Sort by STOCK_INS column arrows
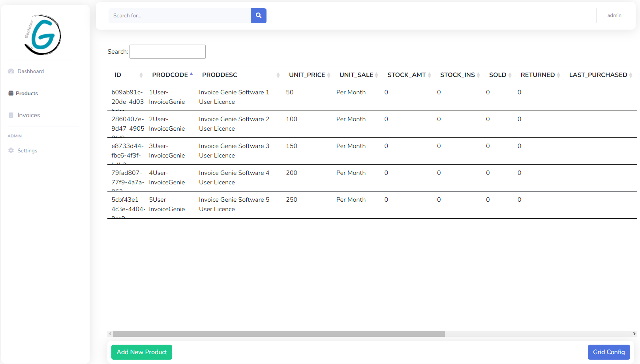Image resolution: width=640 pixels, height=364 pixels. click(x=478, y=75)
